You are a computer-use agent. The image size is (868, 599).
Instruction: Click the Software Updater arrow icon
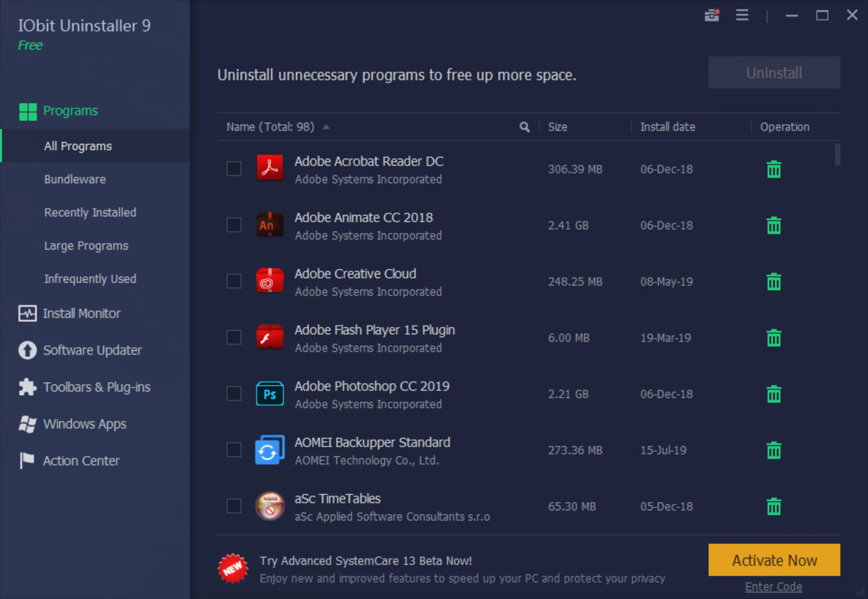28,350
